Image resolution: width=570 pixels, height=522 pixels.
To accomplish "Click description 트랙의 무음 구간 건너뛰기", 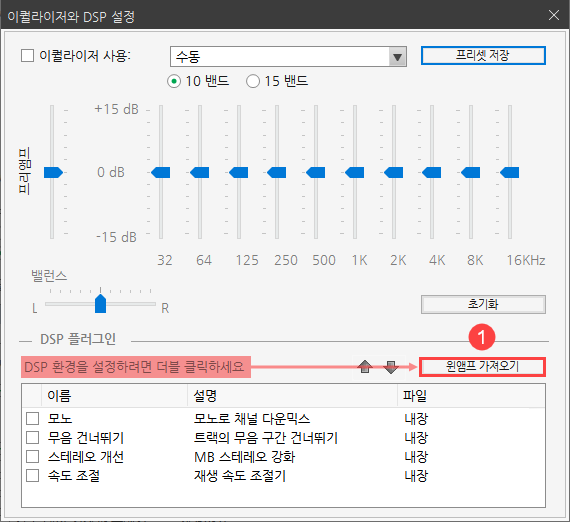I will coord(266,438).
